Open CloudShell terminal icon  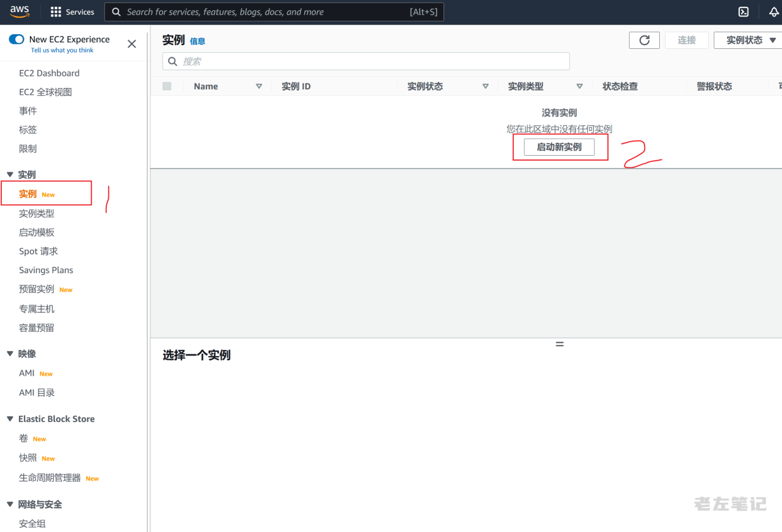744,12
